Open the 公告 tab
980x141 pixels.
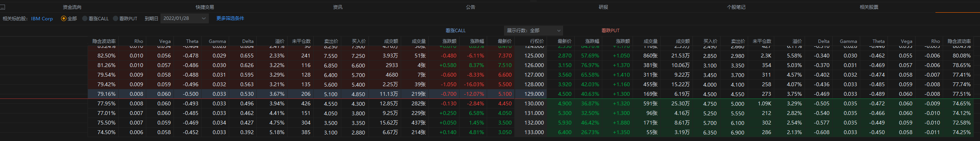pos(471,7)
